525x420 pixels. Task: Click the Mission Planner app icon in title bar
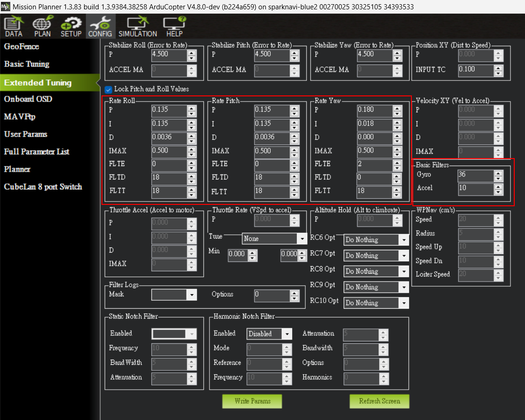click(5, 7)
